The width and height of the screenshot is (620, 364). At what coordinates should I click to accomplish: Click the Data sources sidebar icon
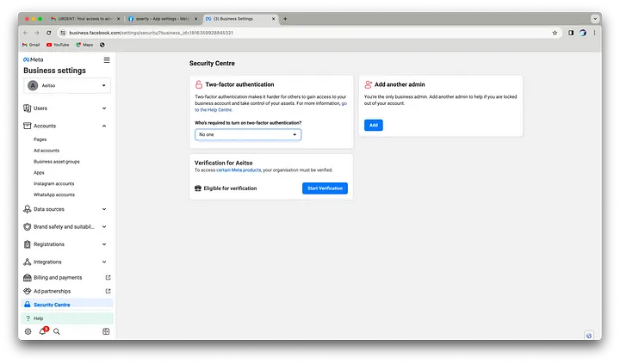28,209
